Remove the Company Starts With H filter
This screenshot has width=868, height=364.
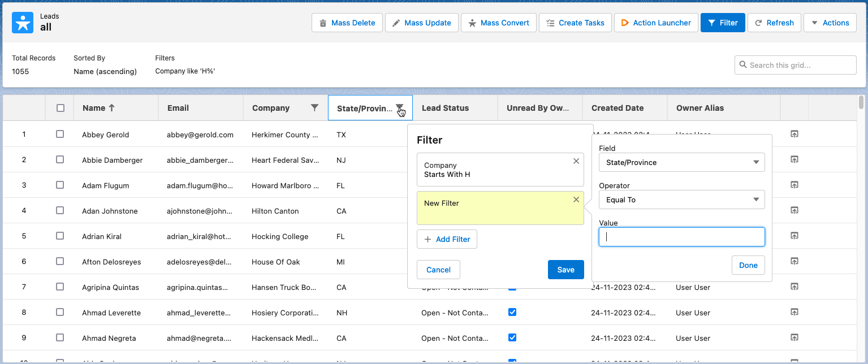(576, 161)
